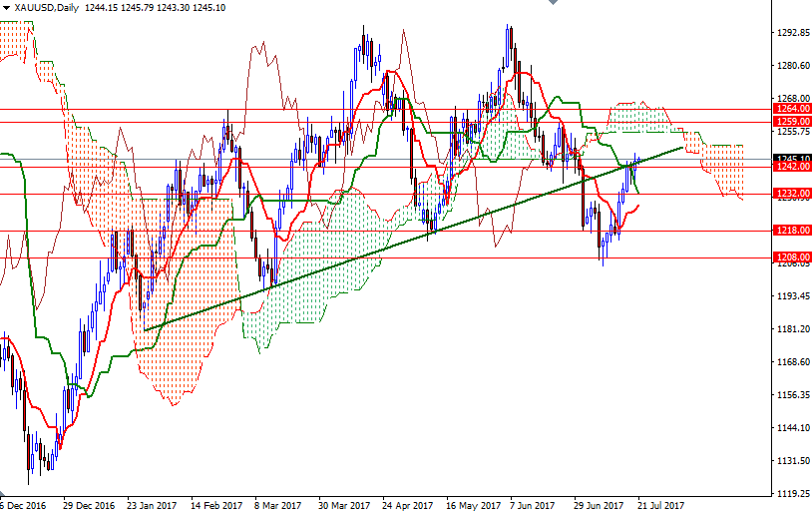812x513 pixels.
Task: Click the 16 May 2017 date label
Action: coord(473,506)
